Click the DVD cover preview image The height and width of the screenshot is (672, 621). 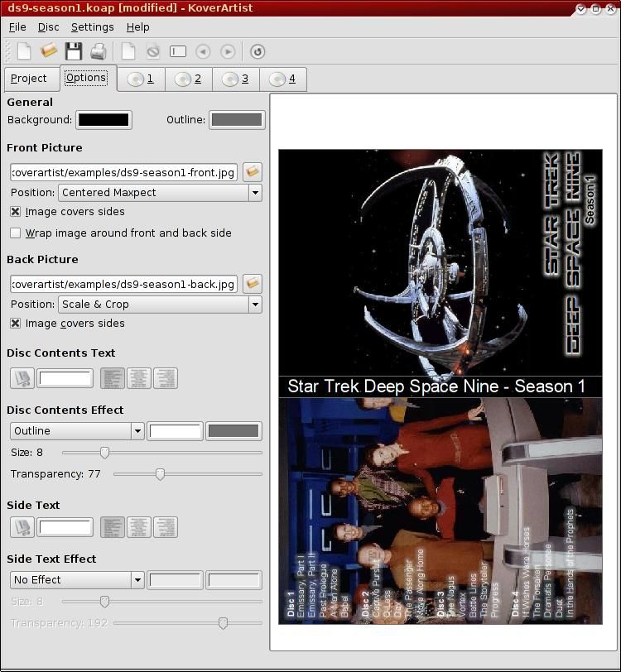point(440,386)
